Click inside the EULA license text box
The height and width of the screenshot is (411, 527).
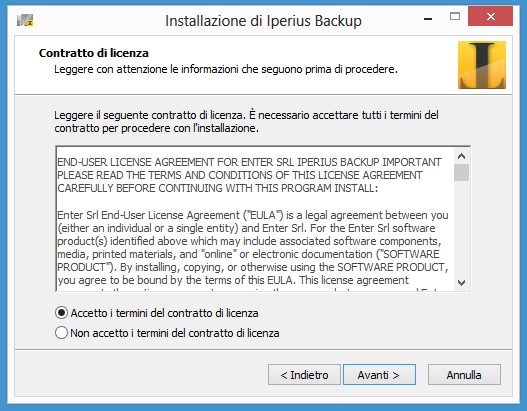click(x=255, y=219)
